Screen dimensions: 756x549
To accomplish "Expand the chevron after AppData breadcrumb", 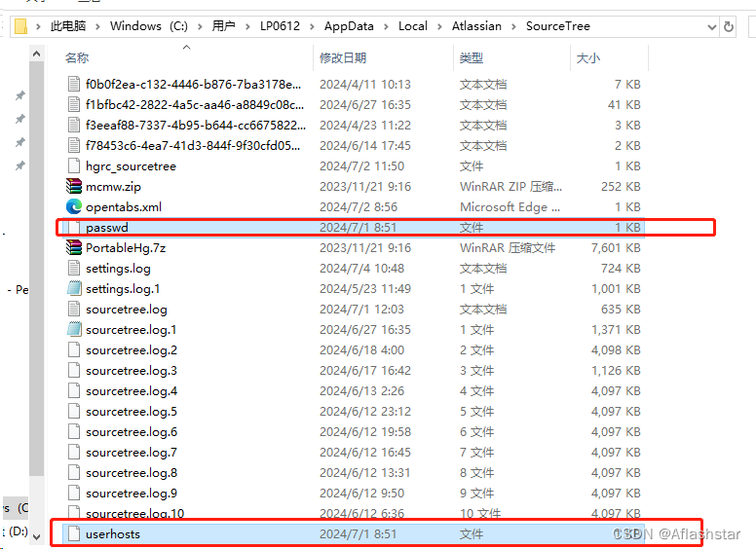I will pos(386,26).
